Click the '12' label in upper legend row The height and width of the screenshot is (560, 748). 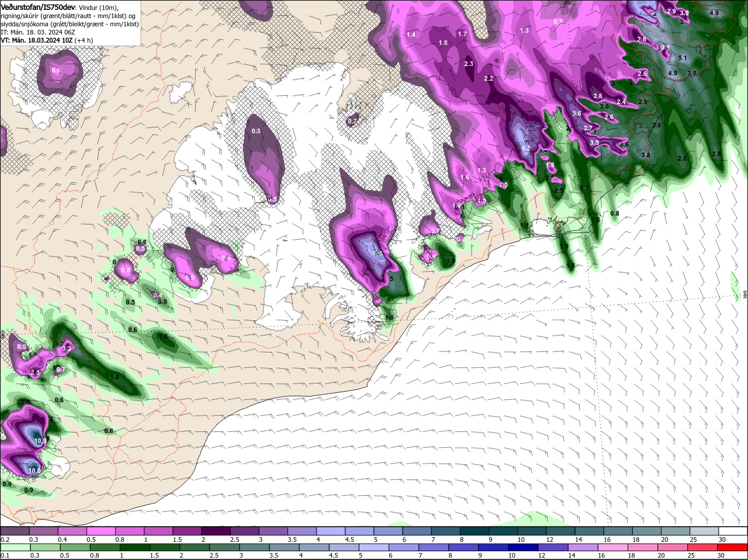pyautogui.click(x=550, y=539)
